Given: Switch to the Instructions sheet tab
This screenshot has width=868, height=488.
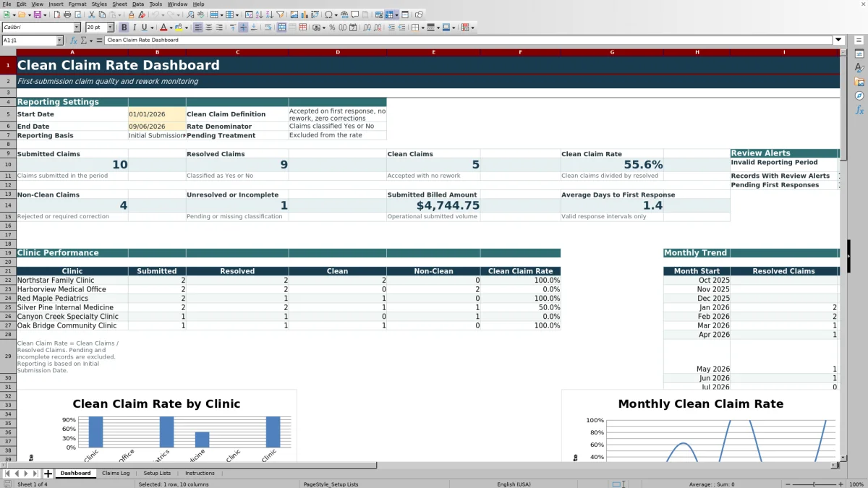Looking at the screenshot, I should coord(200,474).
